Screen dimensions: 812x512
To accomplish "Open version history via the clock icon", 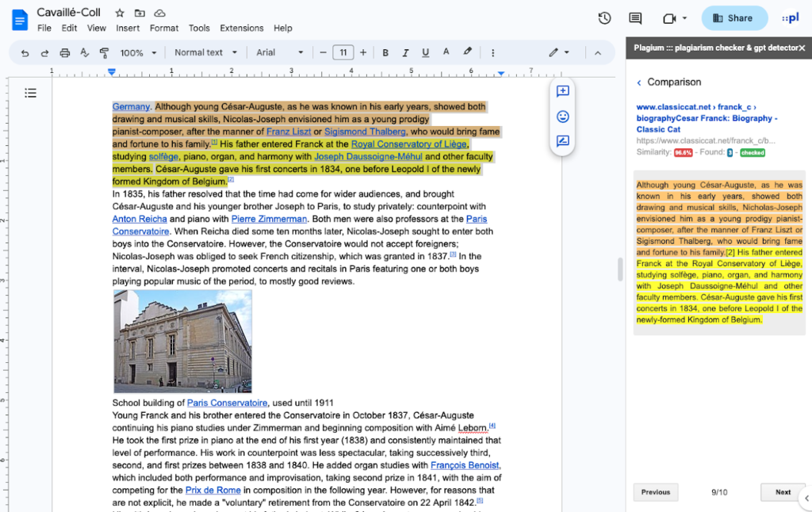I will click(x=604, y=17).
